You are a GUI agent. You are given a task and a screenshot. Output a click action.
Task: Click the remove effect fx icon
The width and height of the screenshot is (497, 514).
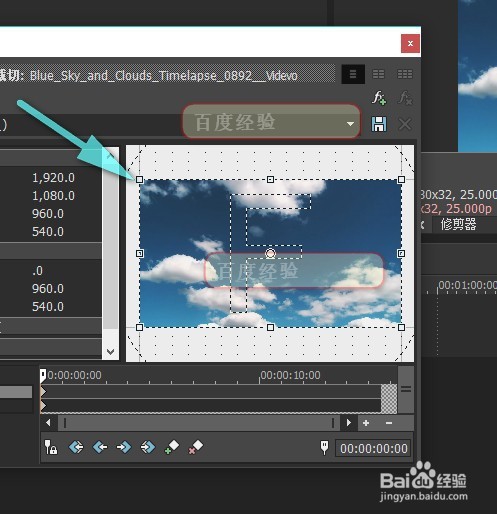[x=405, y=98]
